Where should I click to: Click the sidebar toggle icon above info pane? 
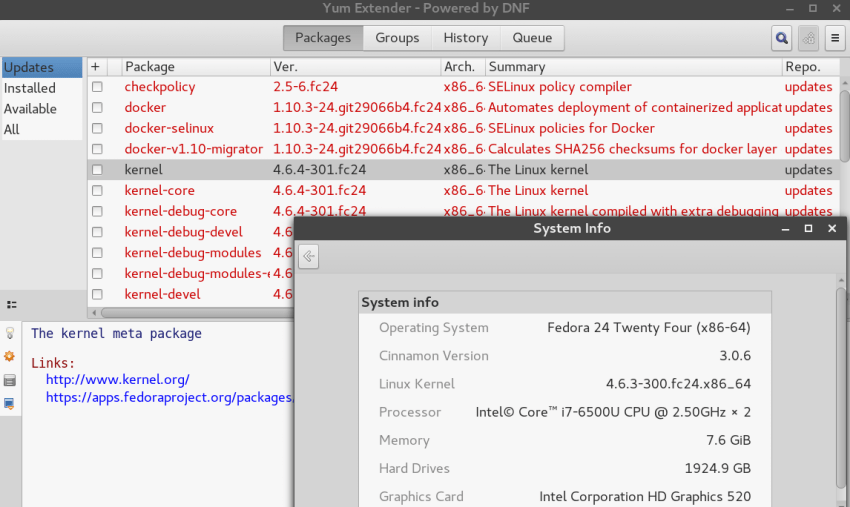[11, 305]
